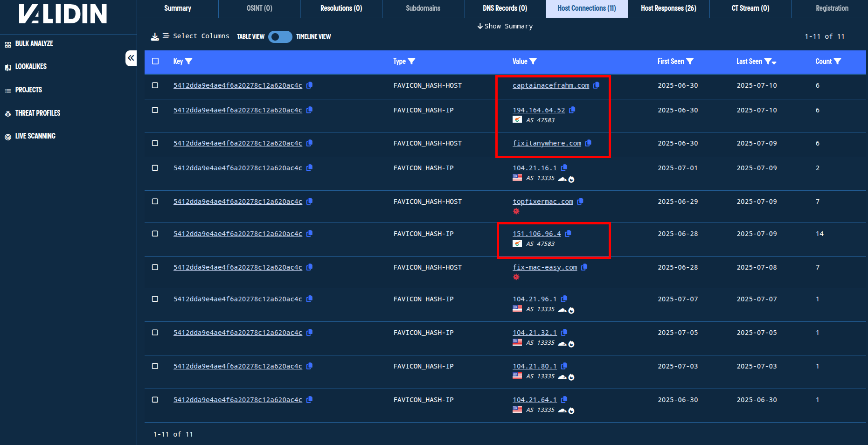The height and width of the screenshot is (445, 868).
Task: Select the 194.164.64.52 row checkbox
Action: coord(155,110)
